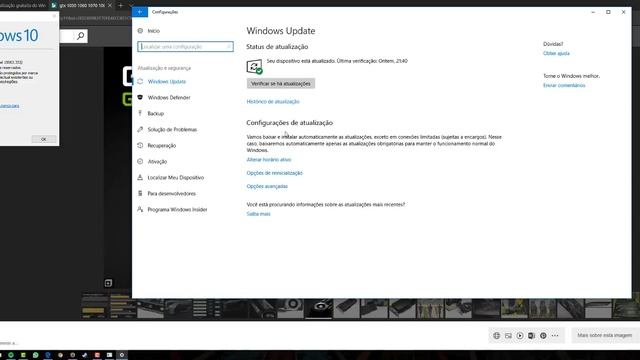Open Programa Windows Insider section
The height and width of the screenshot is (360, 640).
(x=177, y=209)
